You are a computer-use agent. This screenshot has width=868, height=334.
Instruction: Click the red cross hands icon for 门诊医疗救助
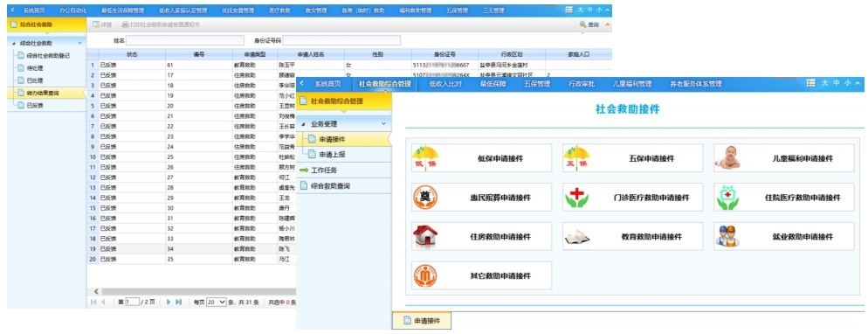(x=576, y=198)
